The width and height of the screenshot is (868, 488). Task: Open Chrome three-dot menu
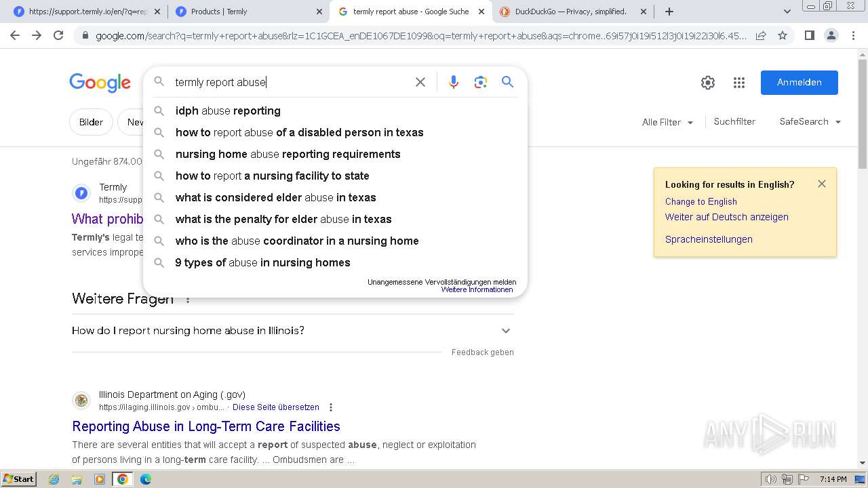pos(853,35)
